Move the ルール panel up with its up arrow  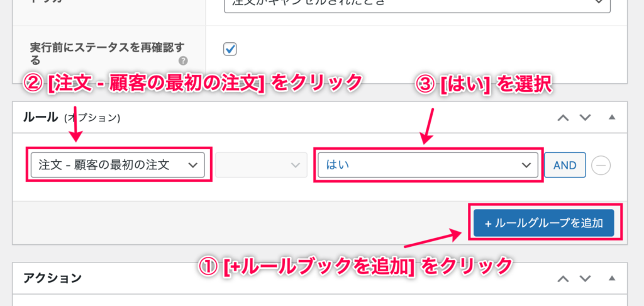[563, 118]
